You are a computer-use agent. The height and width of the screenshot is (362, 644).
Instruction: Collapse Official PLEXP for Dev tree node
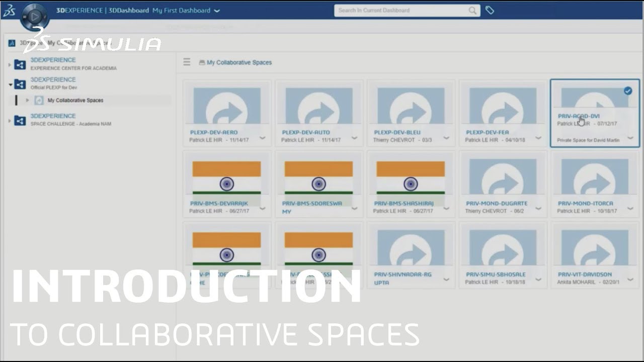pyautogui.click(x=10, y=84)
